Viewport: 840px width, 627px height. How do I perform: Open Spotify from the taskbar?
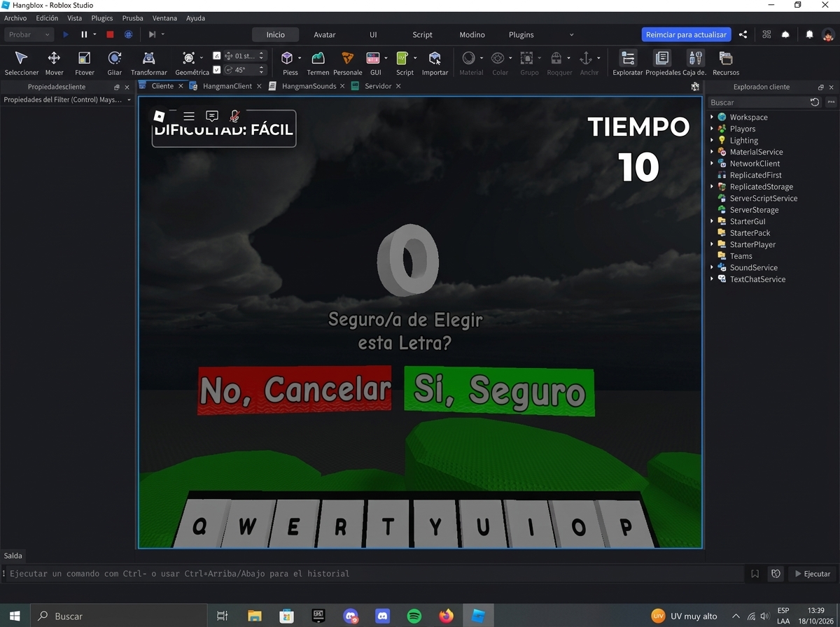[414, 616]
